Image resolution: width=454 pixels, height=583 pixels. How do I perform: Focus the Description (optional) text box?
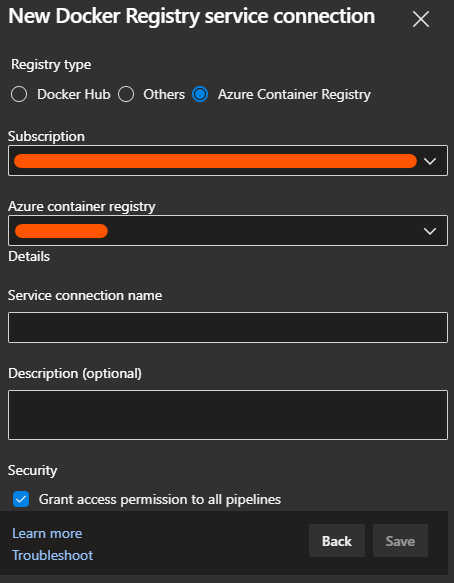coord(228,415)
